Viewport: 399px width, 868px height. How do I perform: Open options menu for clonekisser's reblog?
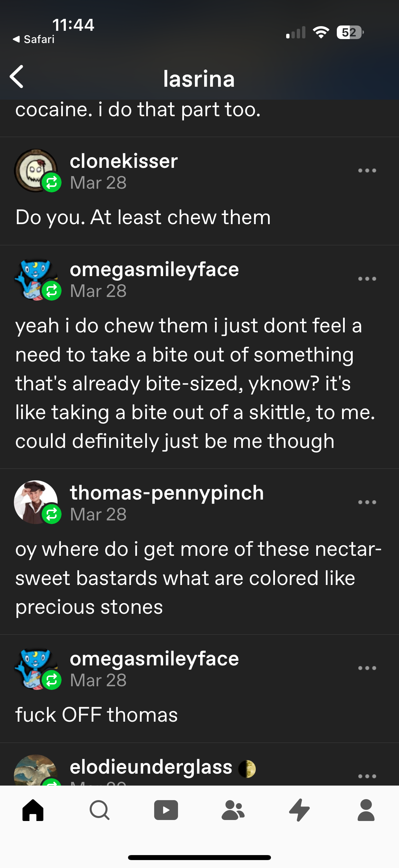tap(367, 170)
